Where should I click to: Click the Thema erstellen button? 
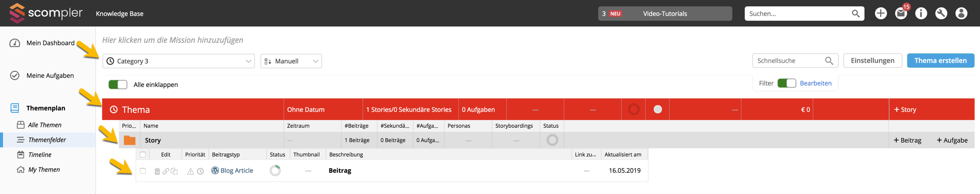pyautogui.click(x=940, y=61)
